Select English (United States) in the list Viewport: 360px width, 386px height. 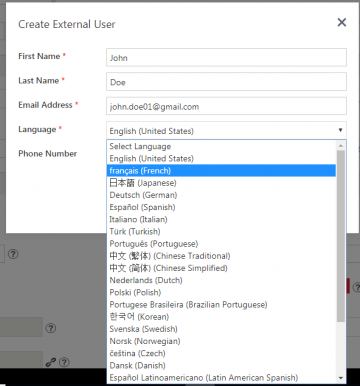(x=221, y=158)
